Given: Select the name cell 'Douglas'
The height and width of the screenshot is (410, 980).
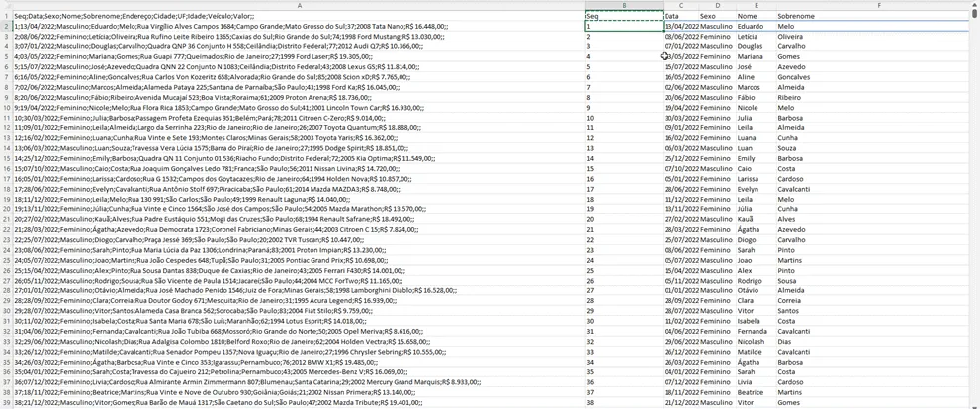Looking at the screenshot, I should (x=756, y=46).
